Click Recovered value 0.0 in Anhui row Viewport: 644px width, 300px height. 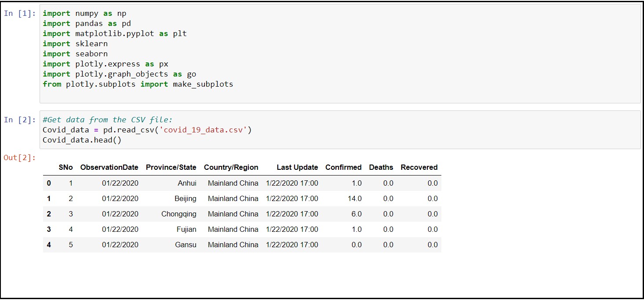pyautogui.click(x=433, y=183)
